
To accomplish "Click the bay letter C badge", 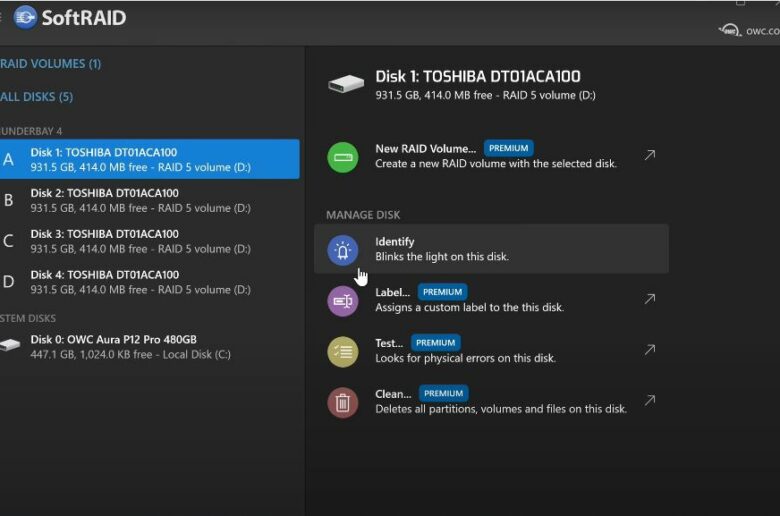I will pyautogui.click(x=8, y=241).
